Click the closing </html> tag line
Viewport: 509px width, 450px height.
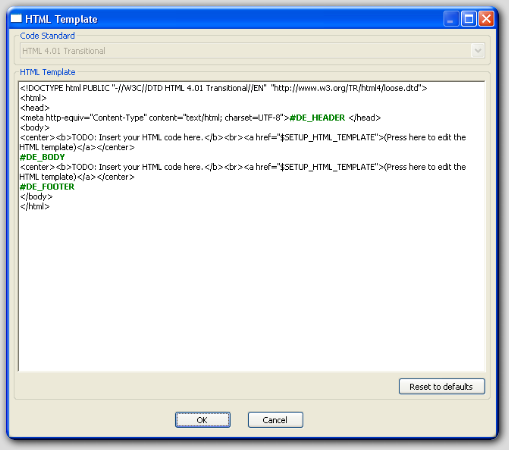coord(35,207)
